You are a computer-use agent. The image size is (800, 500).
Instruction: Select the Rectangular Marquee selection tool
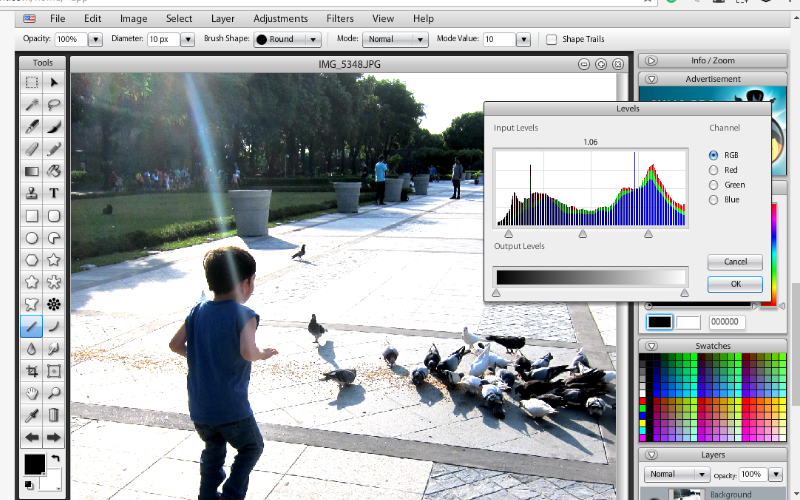(32, 82)
